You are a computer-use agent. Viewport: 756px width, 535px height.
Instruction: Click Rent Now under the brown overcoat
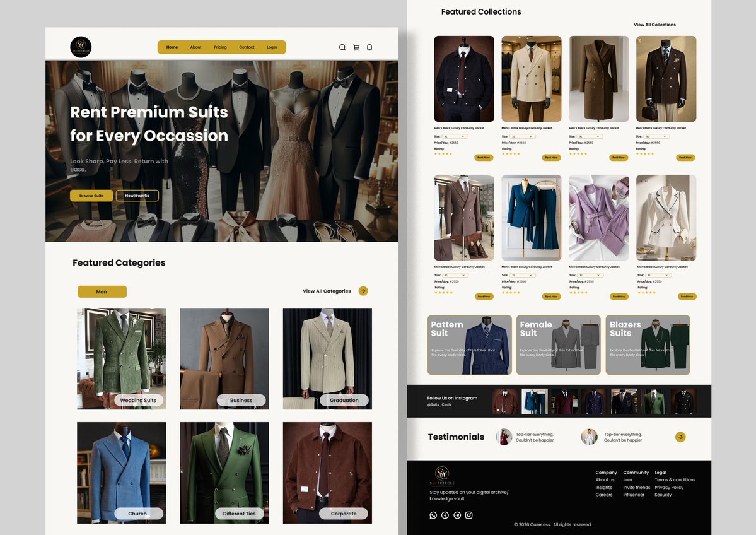(x=619, y=157)
